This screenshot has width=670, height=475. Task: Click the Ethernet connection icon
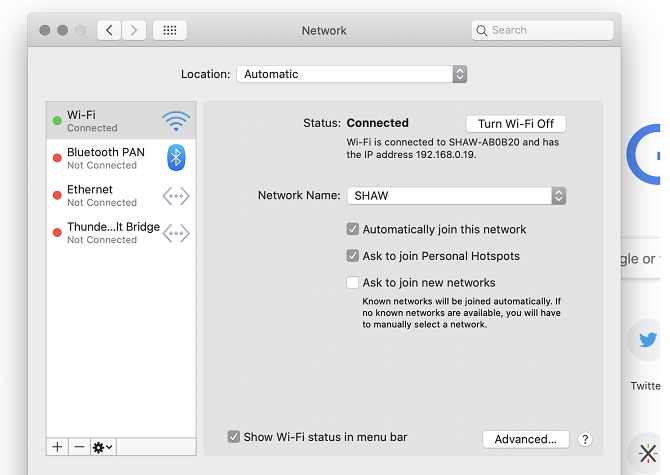point(176,196)
